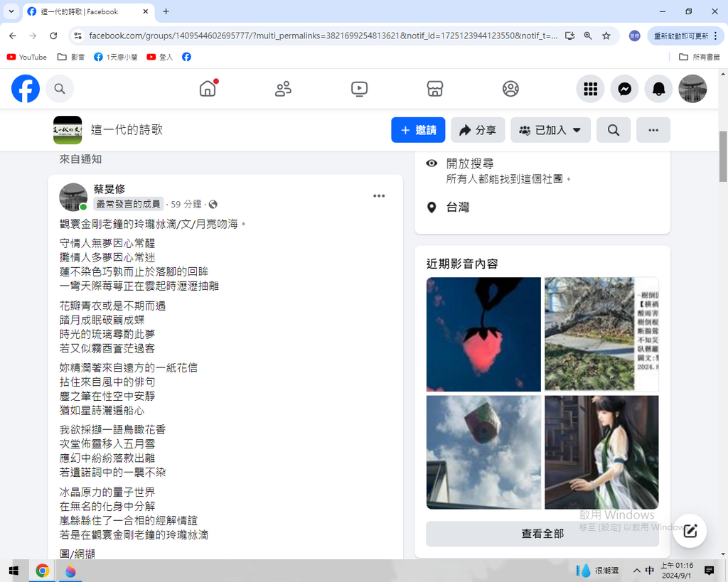This screenshot has width=728, height=582.
Task: Expand the 已加入 dropdown
Action: 550,130
